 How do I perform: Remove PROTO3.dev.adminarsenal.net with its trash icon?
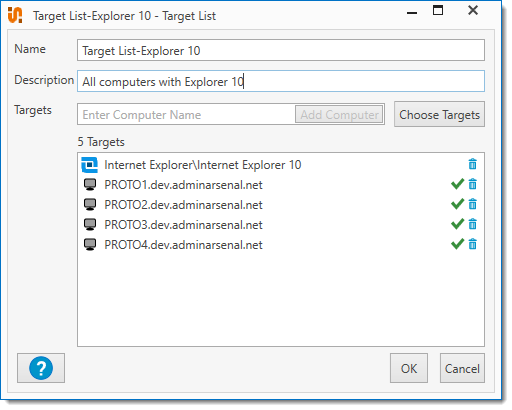tap(472, 224)
